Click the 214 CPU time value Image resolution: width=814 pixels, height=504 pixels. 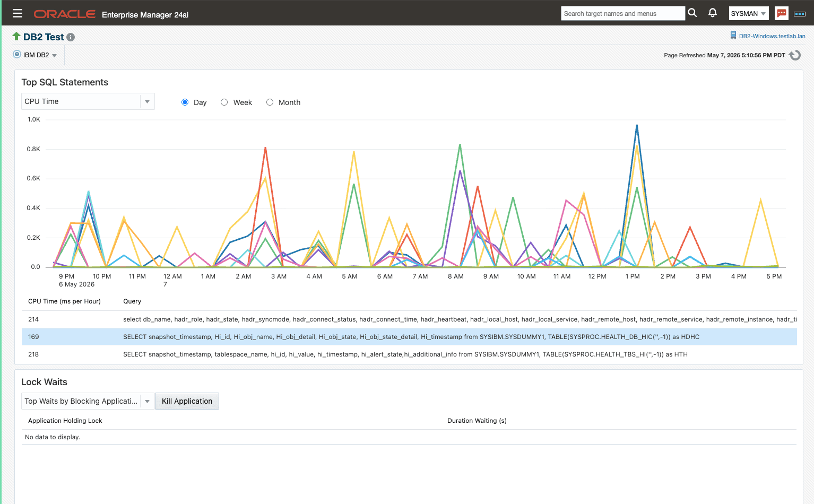pyautogui.click(x=33, y=319)
